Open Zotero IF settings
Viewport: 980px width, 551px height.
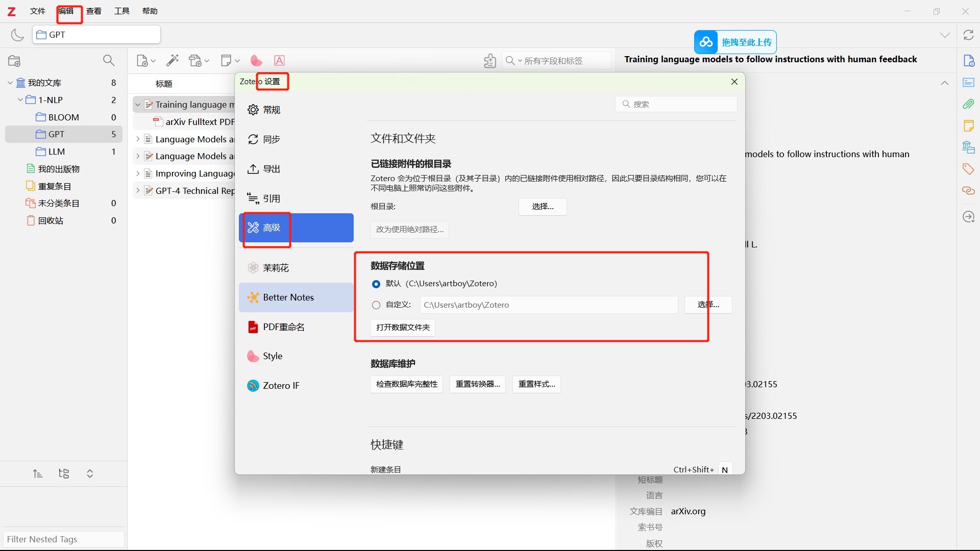pyautogui.click(x=296, y=386)
